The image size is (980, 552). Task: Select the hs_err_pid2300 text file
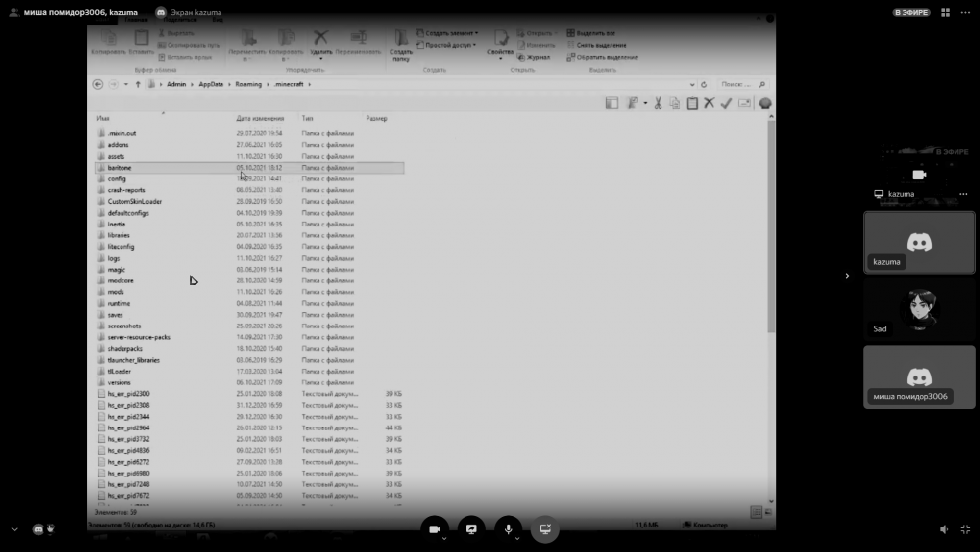tap(128, 394)
